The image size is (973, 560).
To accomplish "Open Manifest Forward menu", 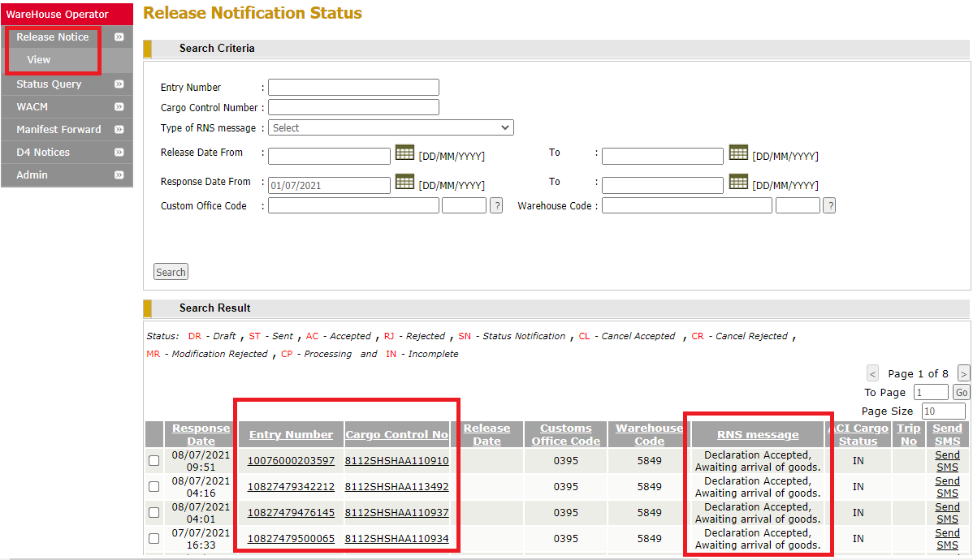I will tap(58, 130).
